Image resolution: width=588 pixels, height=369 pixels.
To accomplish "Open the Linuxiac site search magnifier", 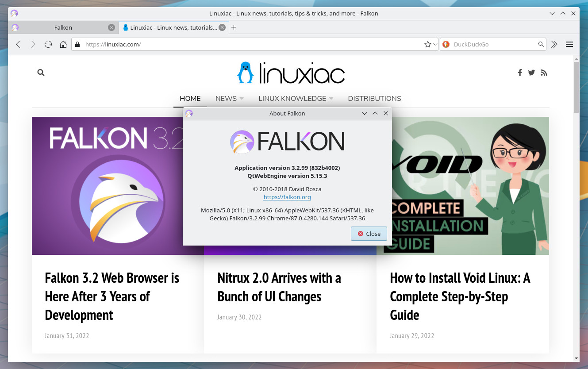I will pos(41,73).
